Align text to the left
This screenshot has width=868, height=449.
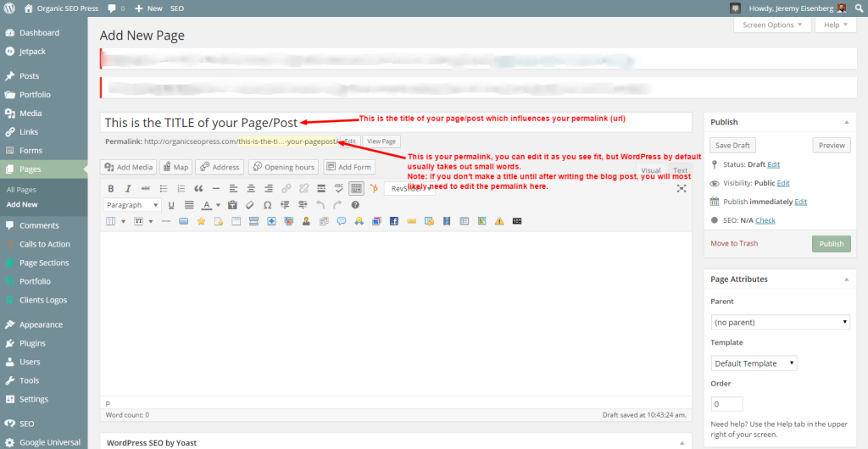[x=233, y=188]
